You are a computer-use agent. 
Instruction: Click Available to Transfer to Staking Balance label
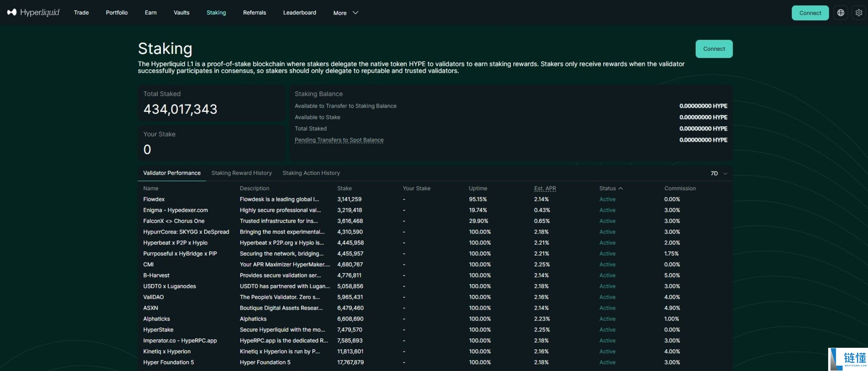tap(346, 106)
